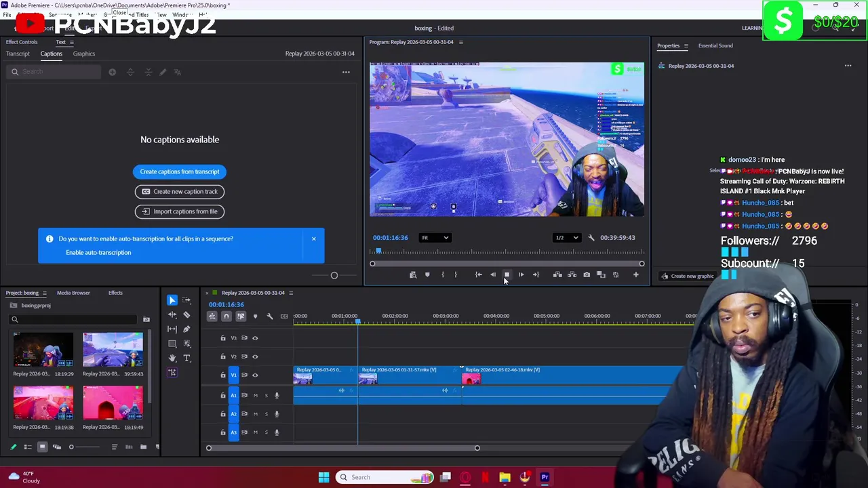
Task: Toggle V1 track output eye
Action: click(255, 375)
